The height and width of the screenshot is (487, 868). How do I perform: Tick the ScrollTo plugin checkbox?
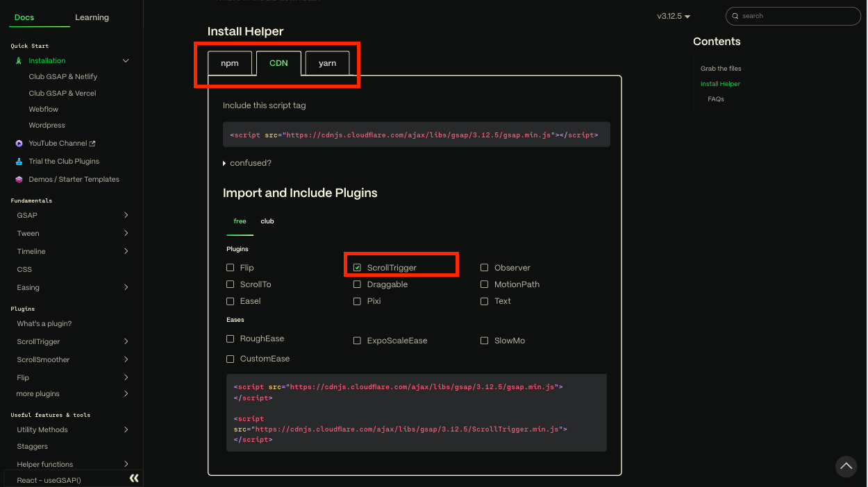[231, 284]
